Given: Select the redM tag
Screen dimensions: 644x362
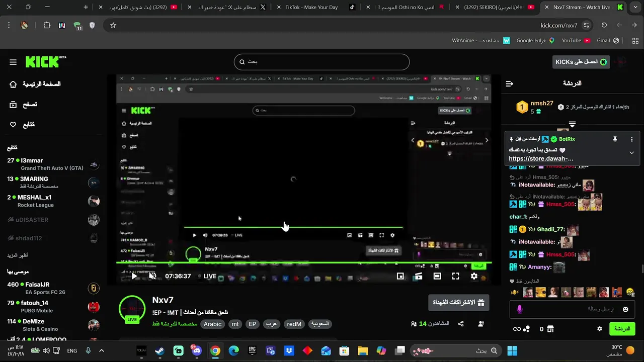Looking at the screenshot, I should 294,324.
